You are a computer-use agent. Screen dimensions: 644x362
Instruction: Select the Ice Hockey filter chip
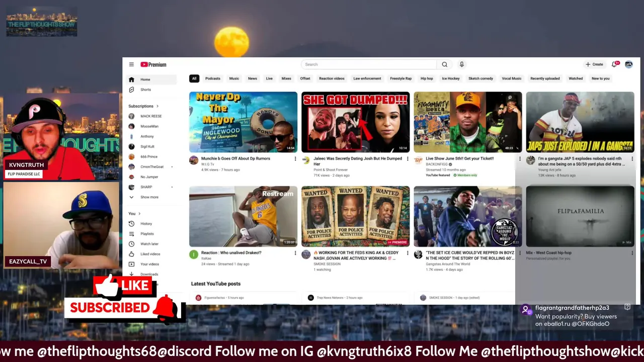(x=451, y=78)
